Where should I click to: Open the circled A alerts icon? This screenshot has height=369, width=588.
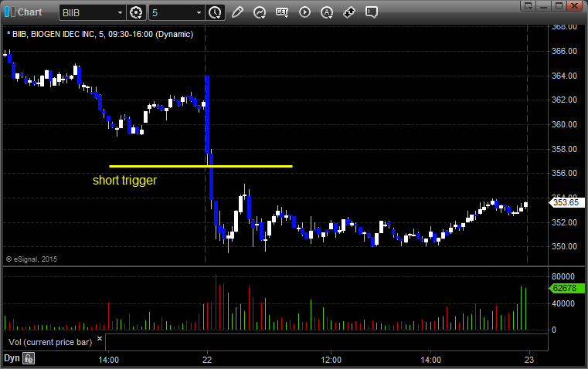point(327,12)
